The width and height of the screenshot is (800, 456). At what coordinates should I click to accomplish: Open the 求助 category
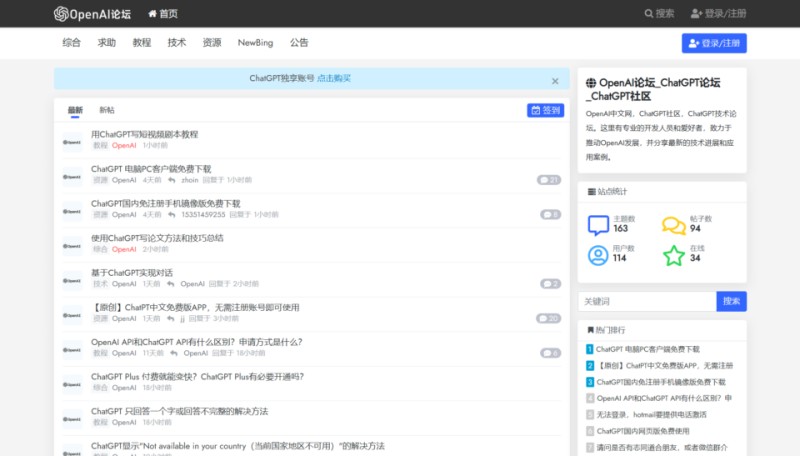(x=107, y=43)
